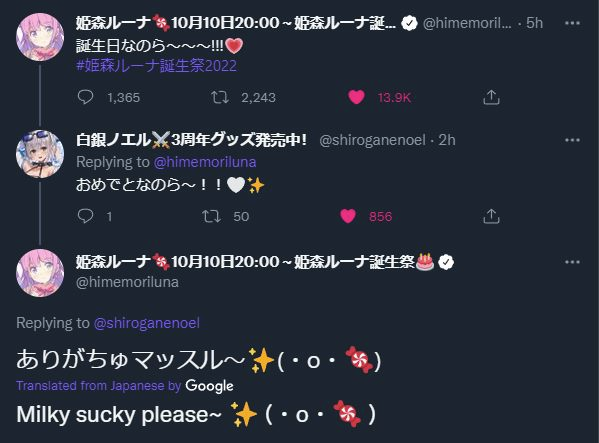The height and width of the screenshot is (443, 599).
Task: Unlike the shiroganenoel tweet with 856 likes
Action: [x=348, y=216]
